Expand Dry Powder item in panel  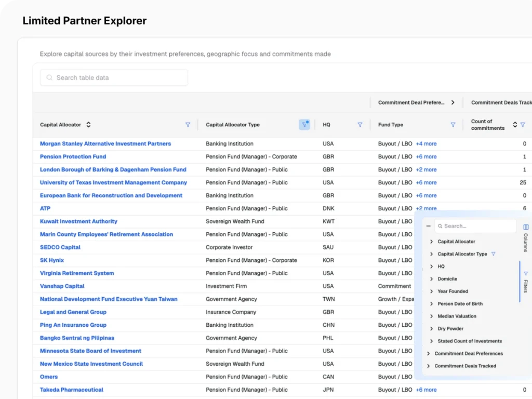[x=431, y=328]
